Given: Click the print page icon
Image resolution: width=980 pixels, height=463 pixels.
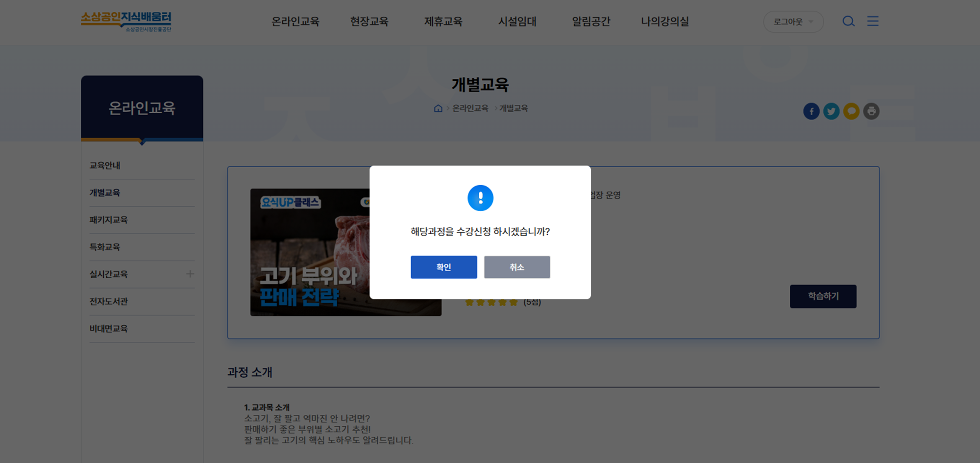Looking at the screenshot, I should (871, 111).
